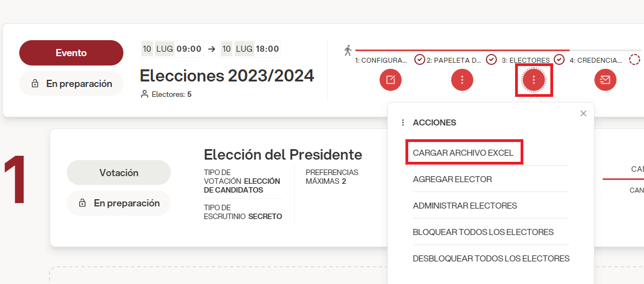
Task: Click checkmark after Configura step
Action: coord(419,60)
